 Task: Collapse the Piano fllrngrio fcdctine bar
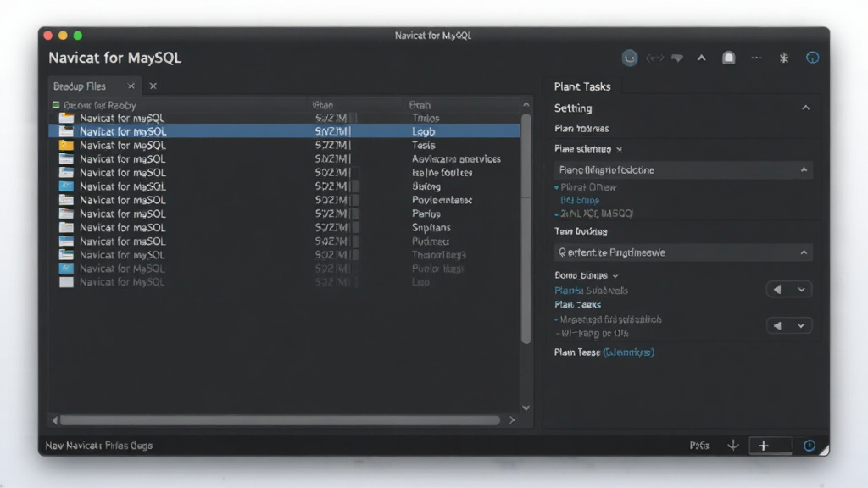coord(804,169)
